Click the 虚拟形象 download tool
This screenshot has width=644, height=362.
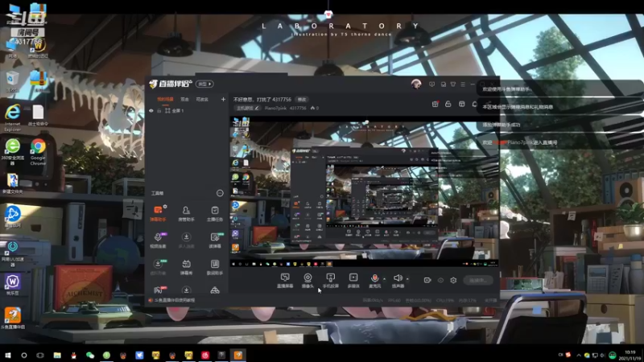coord(158,267)
